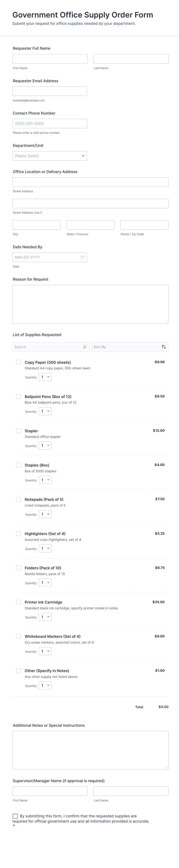Viewport: 179px width, 868px height.
Task: Click the Reason for Request textarea
Action: coord(90,304)
